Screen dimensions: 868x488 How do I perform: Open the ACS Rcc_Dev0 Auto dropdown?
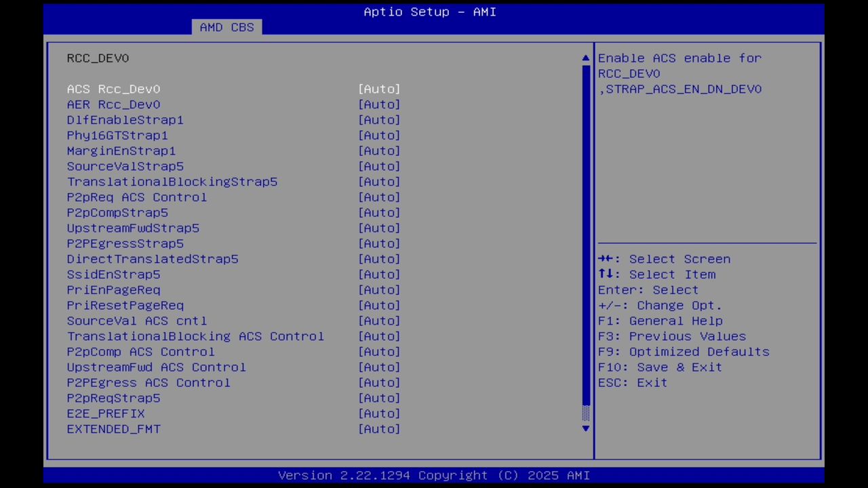point(379,89)
